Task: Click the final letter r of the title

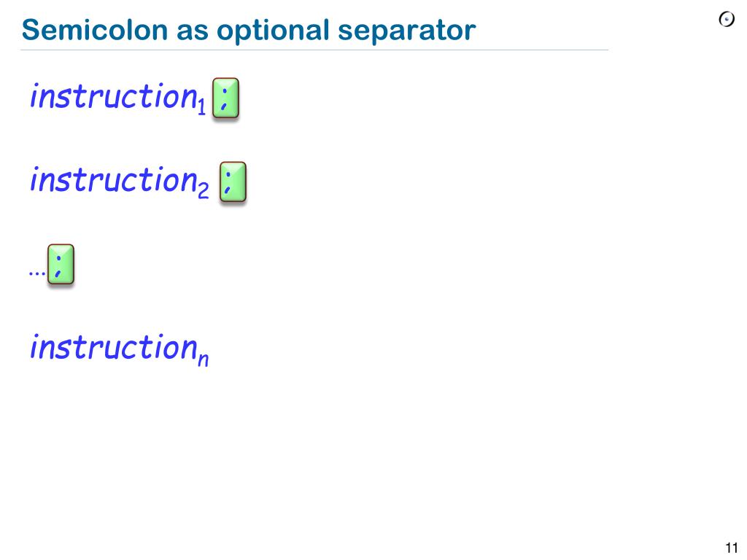Action: click(471, 34)
